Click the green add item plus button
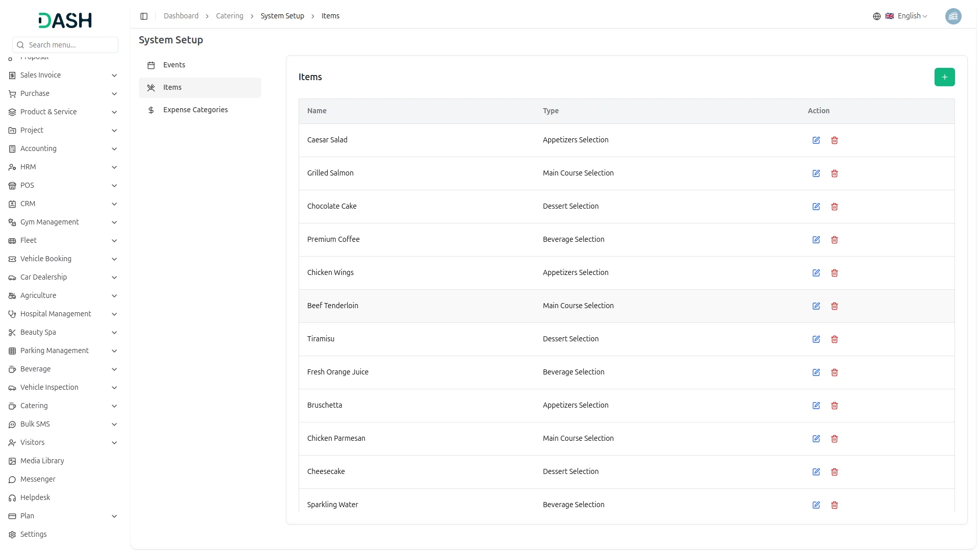The image size is (980, 551). [x=944, y=77]
